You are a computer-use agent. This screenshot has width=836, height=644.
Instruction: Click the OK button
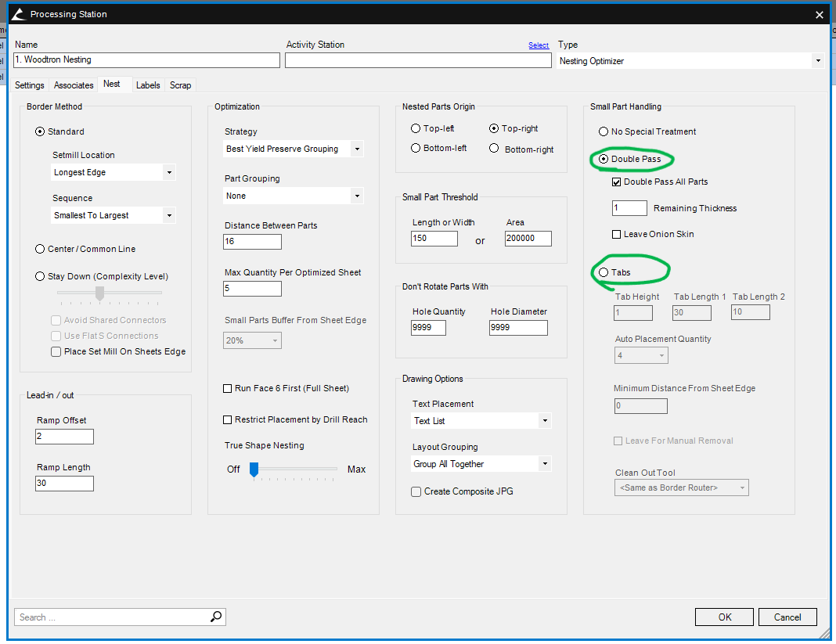coord(724,617)
